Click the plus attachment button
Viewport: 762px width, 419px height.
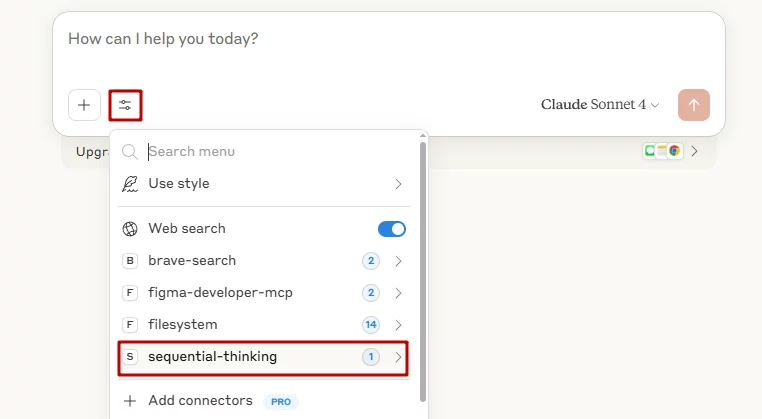click(84, 105)
